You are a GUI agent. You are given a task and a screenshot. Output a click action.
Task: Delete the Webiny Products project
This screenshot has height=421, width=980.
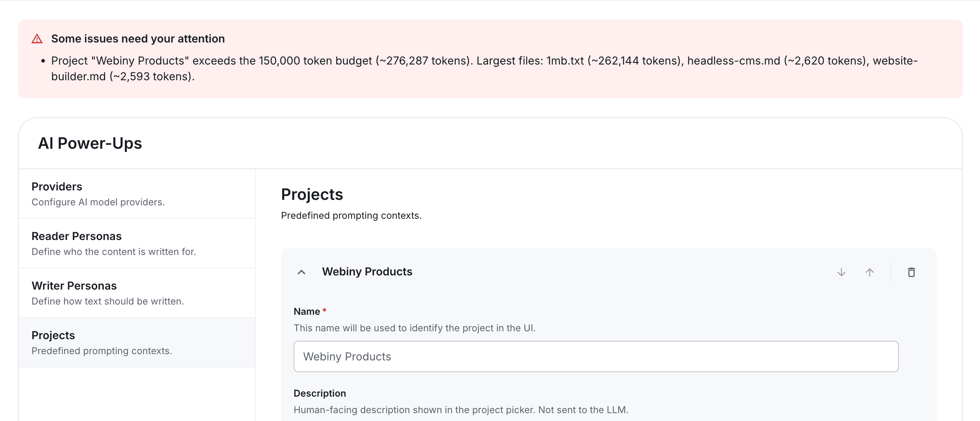pyautogui.click(x=911, y=272)
